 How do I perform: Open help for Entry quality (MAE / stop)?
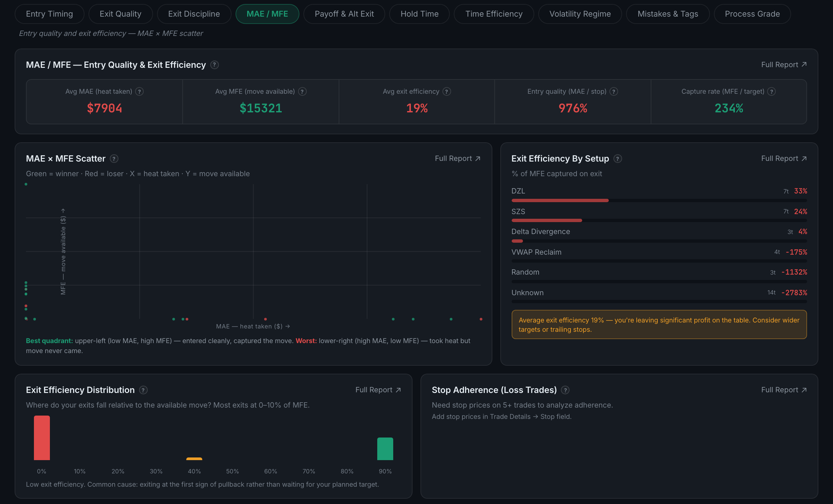click(613, 91)
